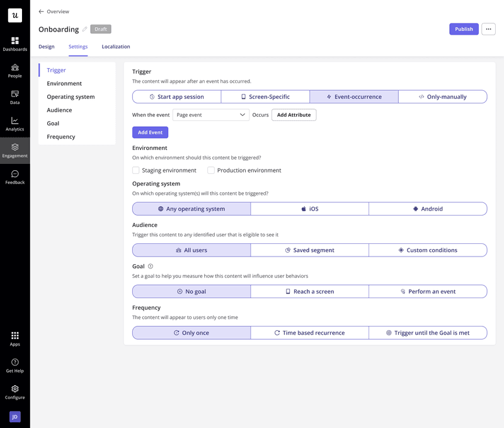Viewport: 504px width, 428px height.
Task: Open the Configure gear icon
Action: pos(14,389)
